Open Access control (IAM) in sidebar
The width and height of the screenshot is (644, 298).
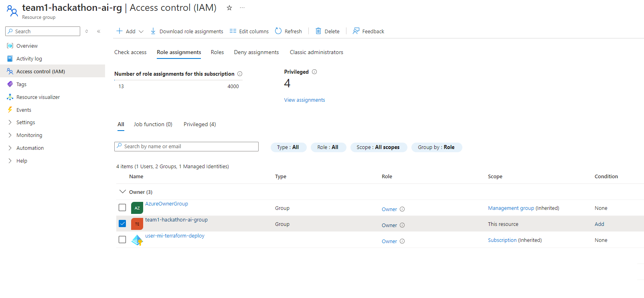click(x=53, y=71)
